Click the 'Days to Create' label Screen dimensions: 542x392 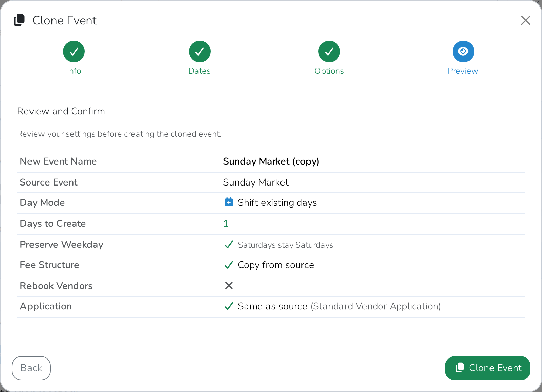coord(53,224)
